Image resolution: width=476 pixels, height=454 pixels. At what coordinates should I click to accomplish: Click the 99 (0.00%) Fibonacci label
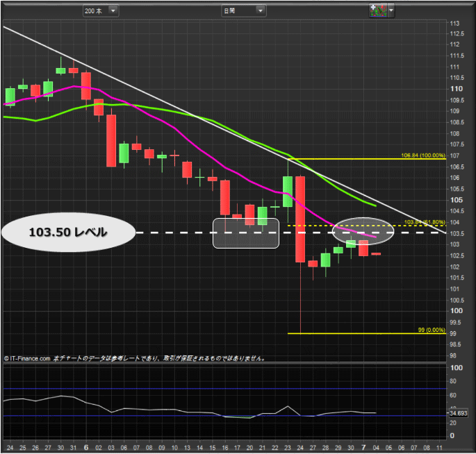pyautogui.click(x=432, y=330)
